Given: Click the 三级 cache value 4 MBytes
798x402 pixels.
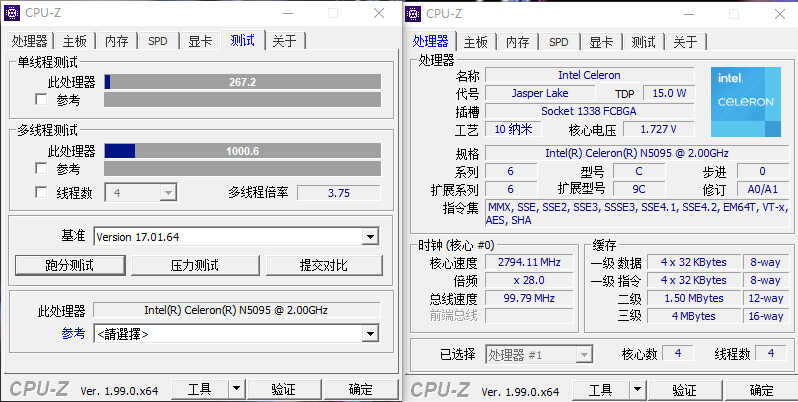Looking at the screenshot, I should tap(694, 315).
